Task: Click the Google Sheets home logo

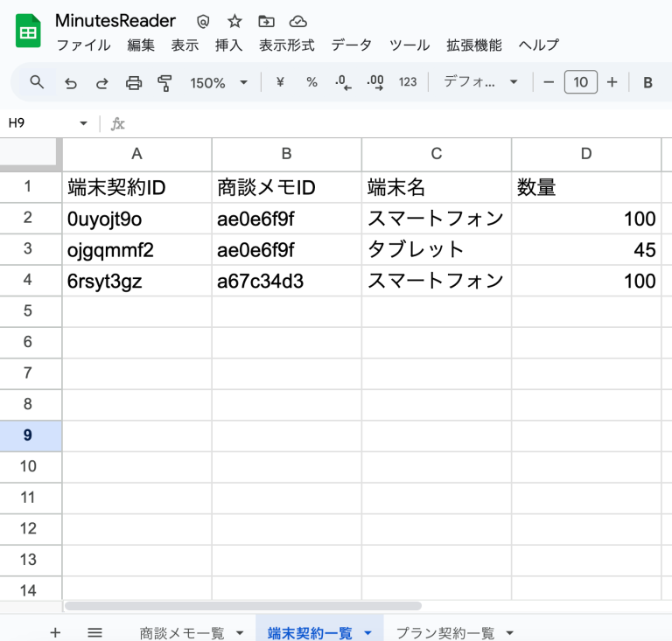Action: (x=28, y=32)
